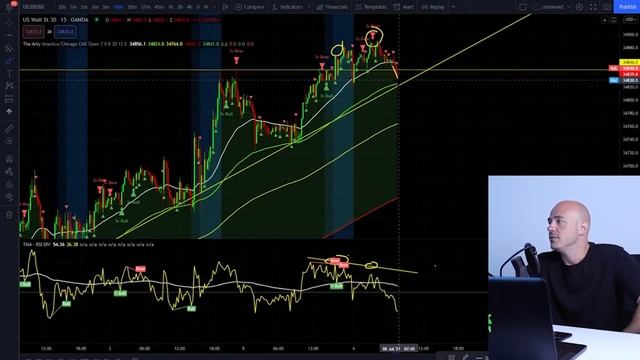This screenshot has width=640, height=360.
Task: Open the select layout square icon
Action: click(x=523, y=7)
